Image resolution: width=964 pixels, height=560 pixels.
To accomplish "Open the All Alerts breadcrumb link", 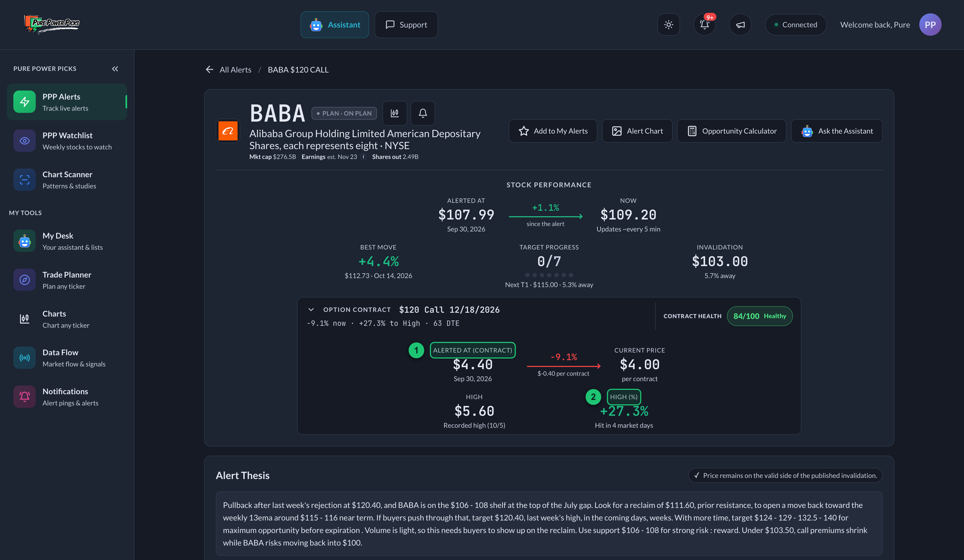I will point(235,69).
